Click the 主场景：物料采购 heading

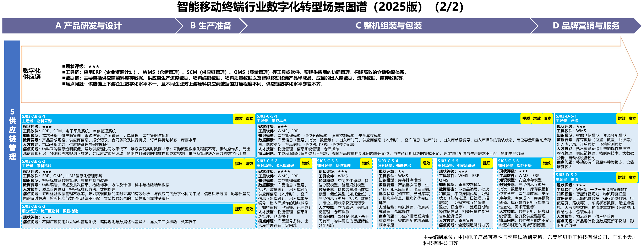pos(37,121)
